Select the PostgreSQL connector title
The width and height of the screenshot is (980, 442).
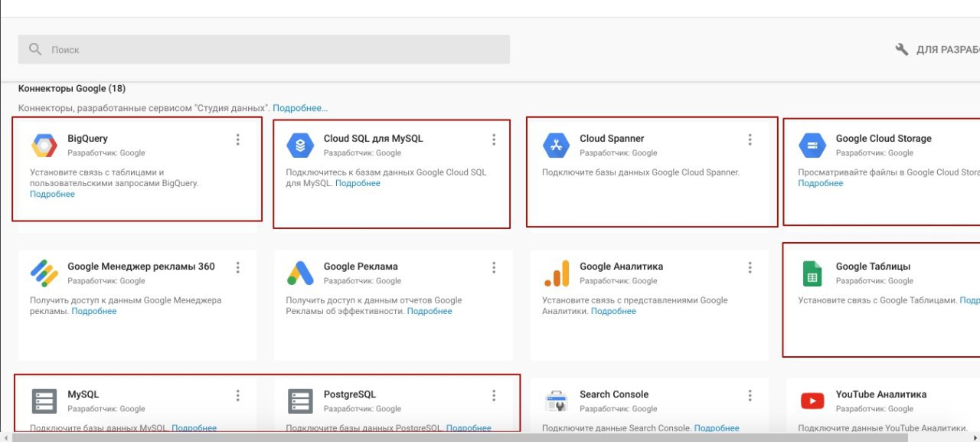(x=350, y=395)
